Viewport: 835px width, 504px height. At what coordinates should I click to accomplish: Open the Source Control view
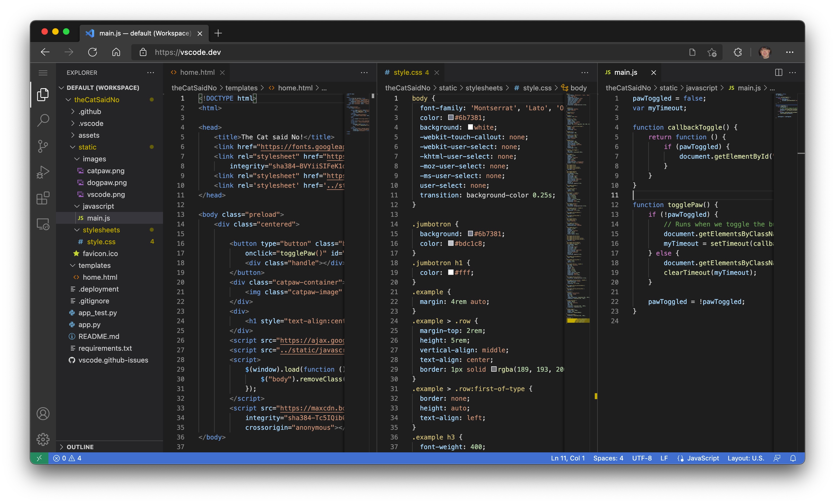pos(43,146)
